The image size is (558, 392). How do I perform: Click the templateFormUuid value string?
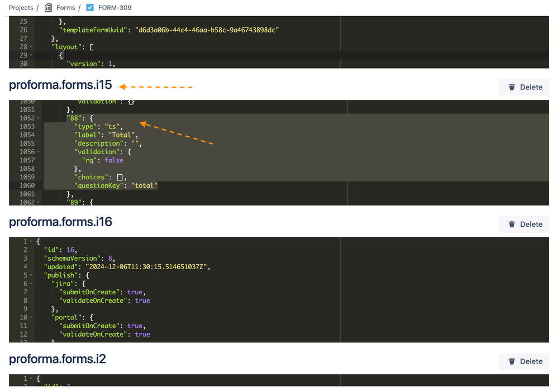pos(207,30)
